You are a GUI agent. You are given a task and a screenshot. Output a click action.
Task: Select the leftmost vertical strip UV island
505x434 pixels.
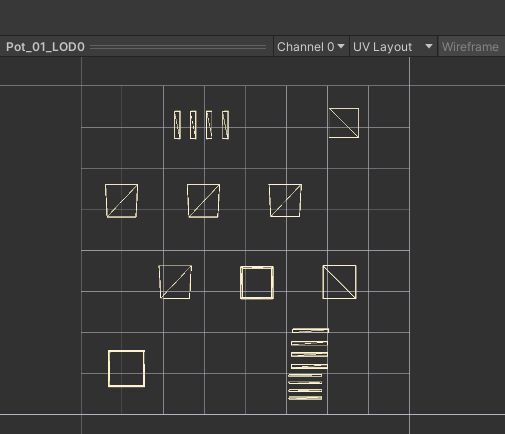(x=177, y=125)
